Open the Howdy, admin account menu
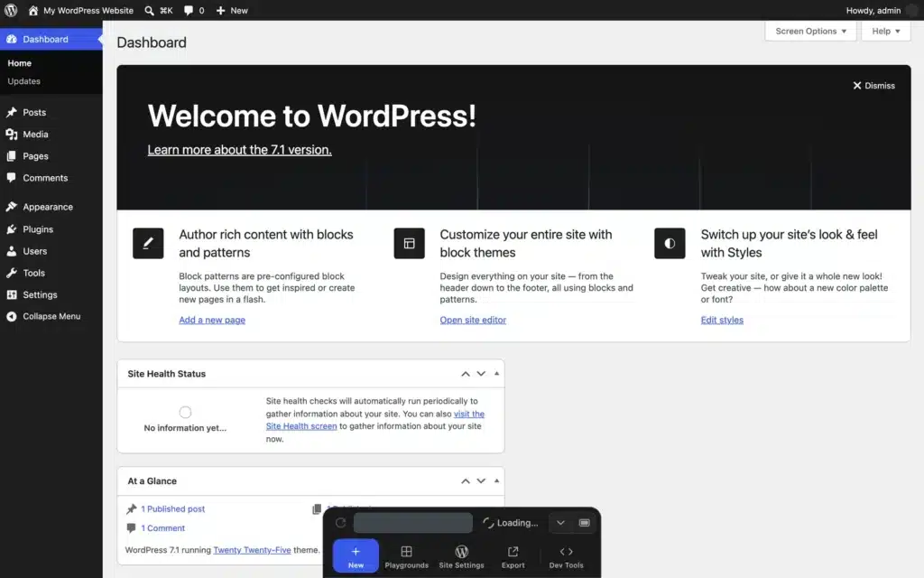Image resolution: width=924 pixels, height=578 pixels. pyautogui.click(x=873, y=10)
